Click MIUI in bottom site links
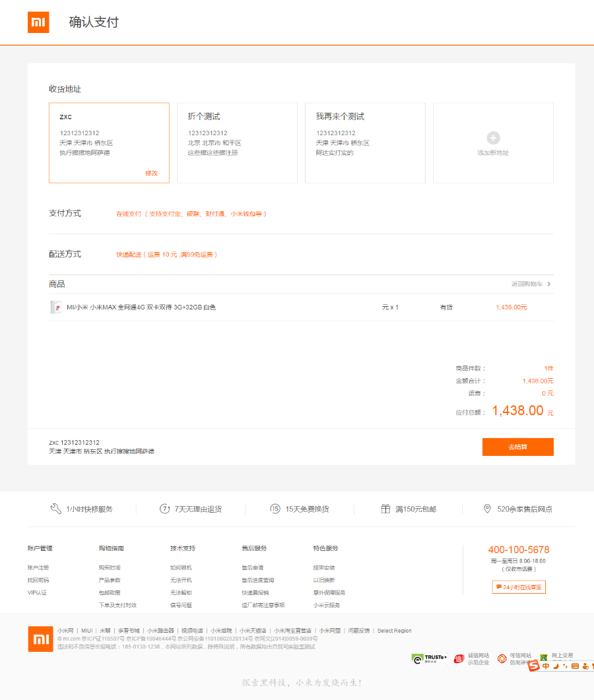The width and height of the screenshot is (594, 700). [86, 631]
